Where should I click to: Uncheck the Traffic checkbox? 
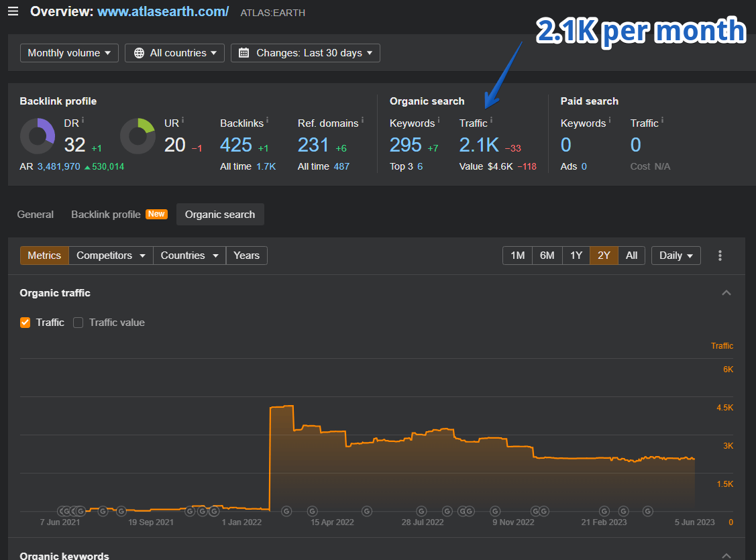(25, 323)
